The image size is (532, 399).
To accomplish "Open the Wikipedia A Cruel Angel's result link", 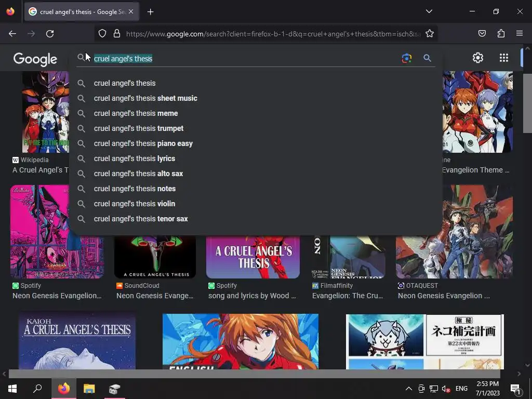I will pos(41,170).
